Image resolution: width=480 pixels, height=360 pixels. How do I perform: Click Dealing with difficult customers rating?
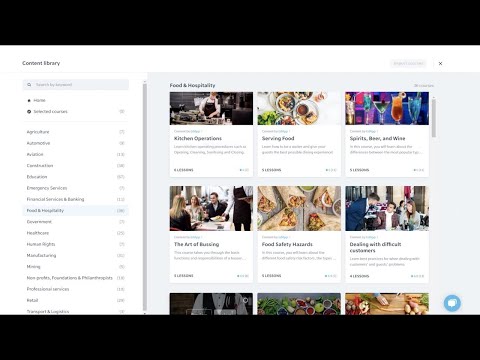click(x=418, y=276)
